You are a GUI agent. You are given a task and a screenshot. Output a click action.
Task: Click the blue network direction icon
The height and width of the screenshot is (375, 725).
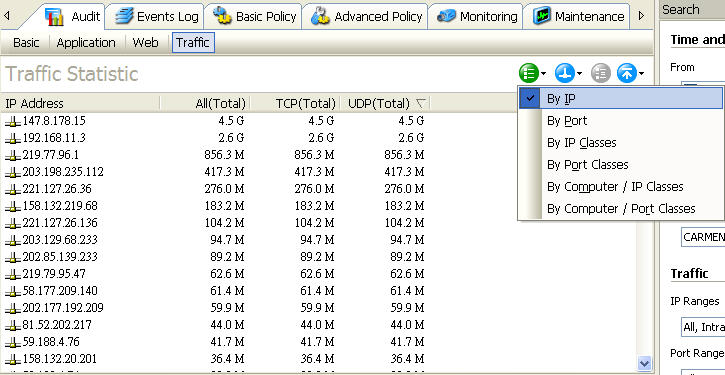coord(565,73)
